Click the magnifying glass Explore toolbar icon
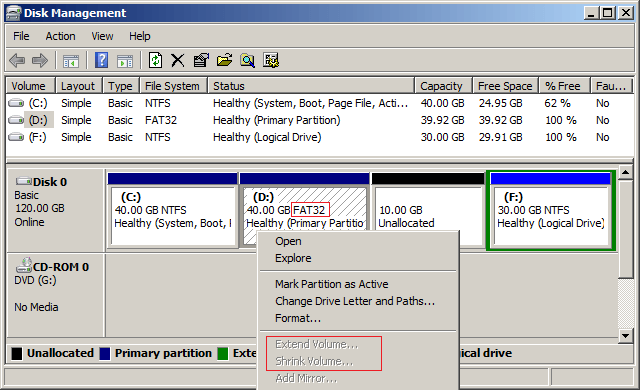 point(247,60)
